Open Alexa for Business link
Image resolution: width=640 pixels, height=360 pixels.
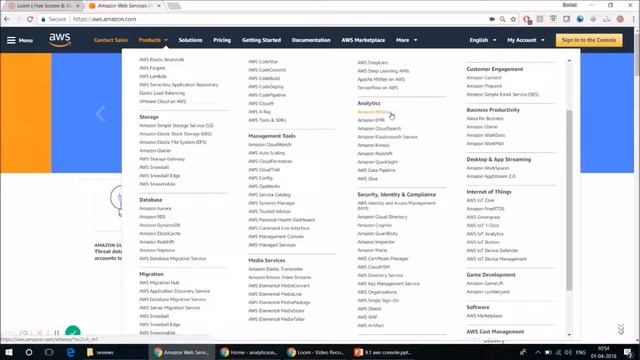485,118
